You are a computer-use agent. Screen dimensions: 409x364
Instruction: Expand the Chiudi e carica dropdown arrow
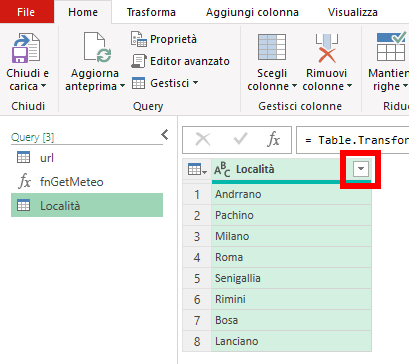pos(43,86)
